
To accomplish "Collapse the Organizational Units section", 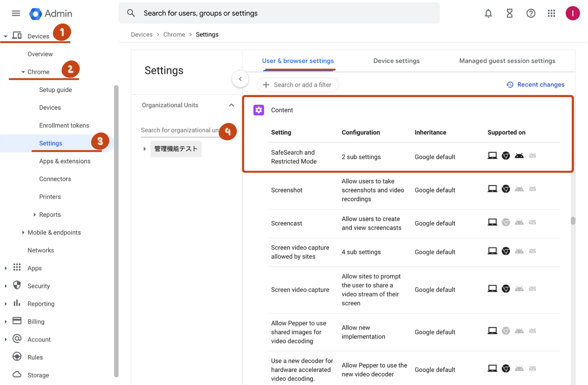I will (x=231, y=105).
